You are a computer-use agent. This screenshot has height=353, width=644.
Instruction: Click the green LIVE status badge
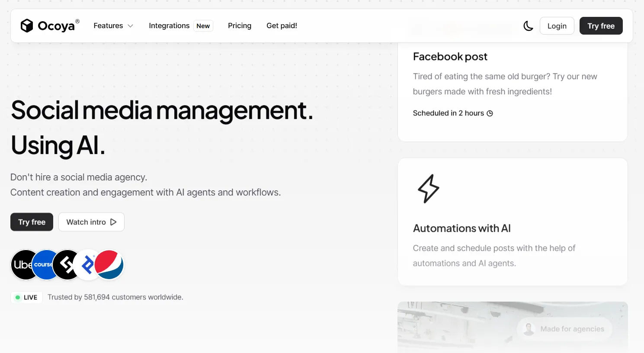[26, 297]
